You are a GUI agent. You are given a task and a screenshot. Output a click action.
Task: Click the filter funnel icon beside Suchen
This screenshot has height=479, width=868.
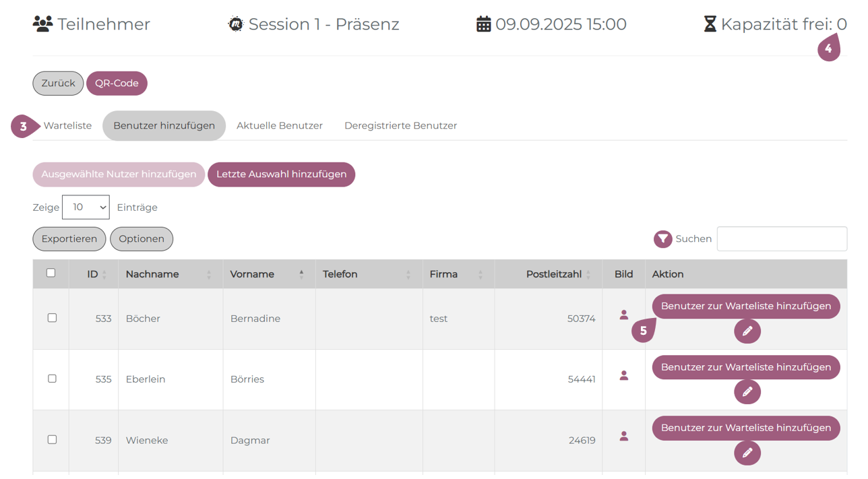point(663,238)
